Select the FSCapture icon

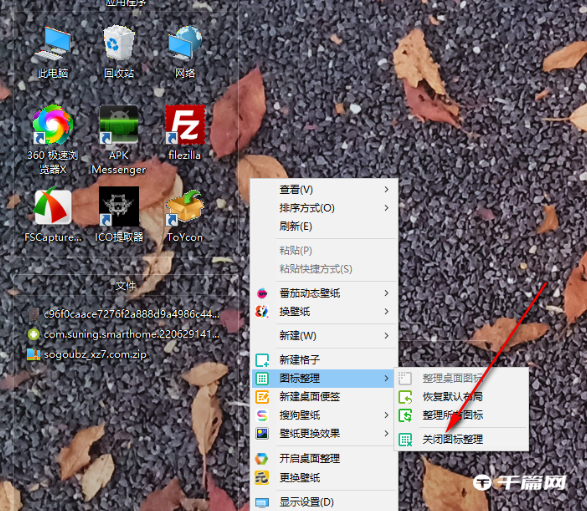(52, 206)
